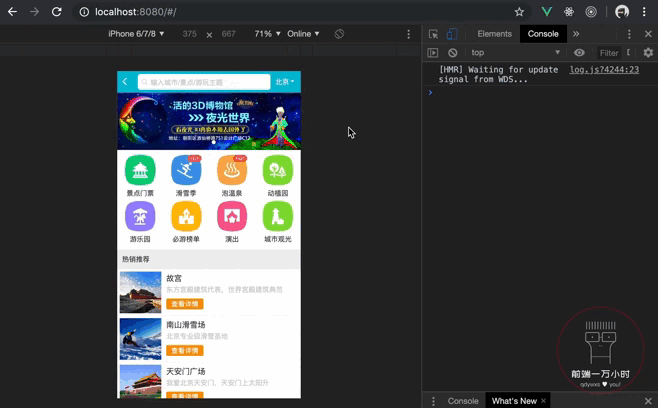
Task: Click 查看详情 for 故宫
Action: pos(185,304)
